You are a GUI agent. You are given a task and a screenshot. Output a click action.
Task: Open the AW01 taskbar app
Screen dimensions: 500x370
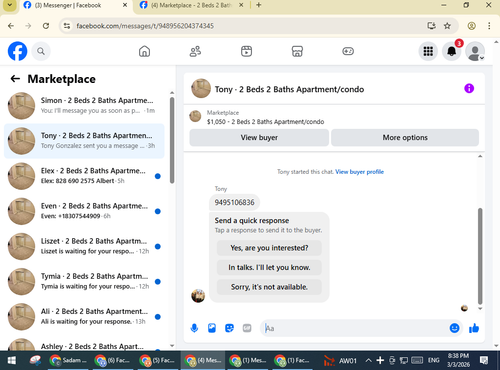[x=340, y=360]
